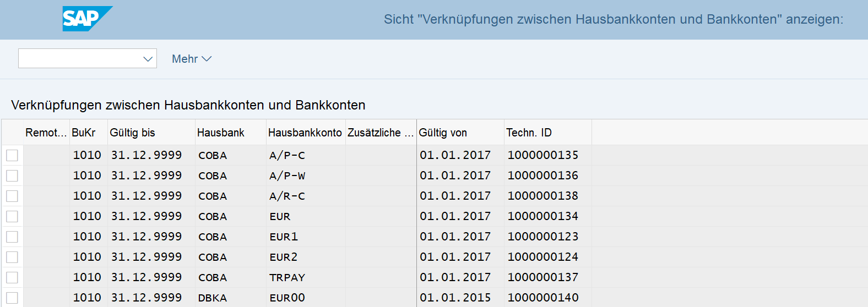This screenshot has width=868, height=307.
Task: Select the Remot... column header
Action: [46, 133]
